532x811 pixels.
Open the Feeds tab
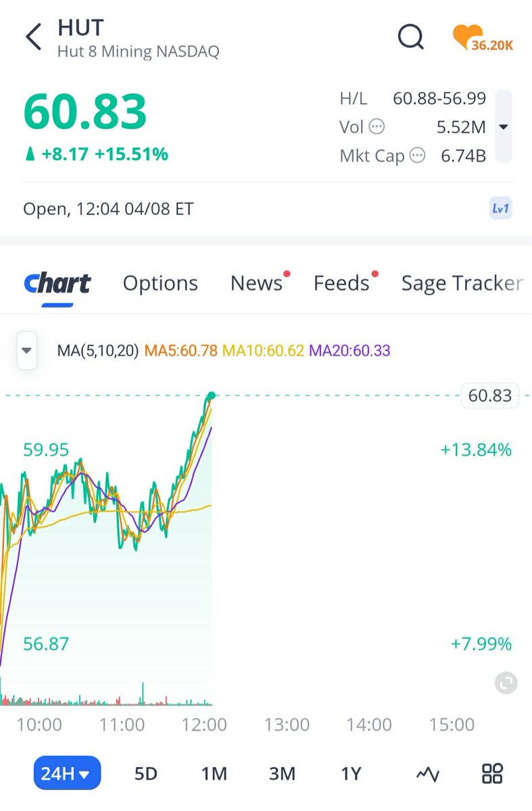342,283
